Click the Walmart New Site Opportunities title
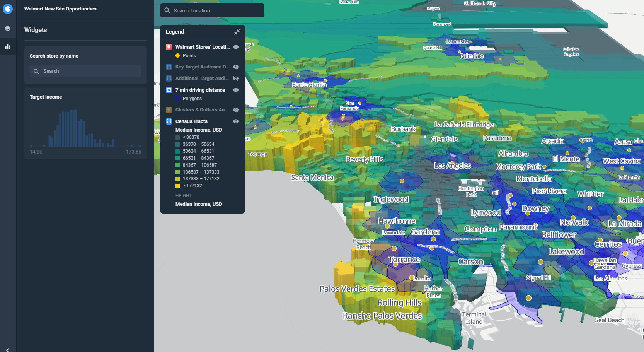Viewport: 644px width, 352px height. [x=60, y=9]
